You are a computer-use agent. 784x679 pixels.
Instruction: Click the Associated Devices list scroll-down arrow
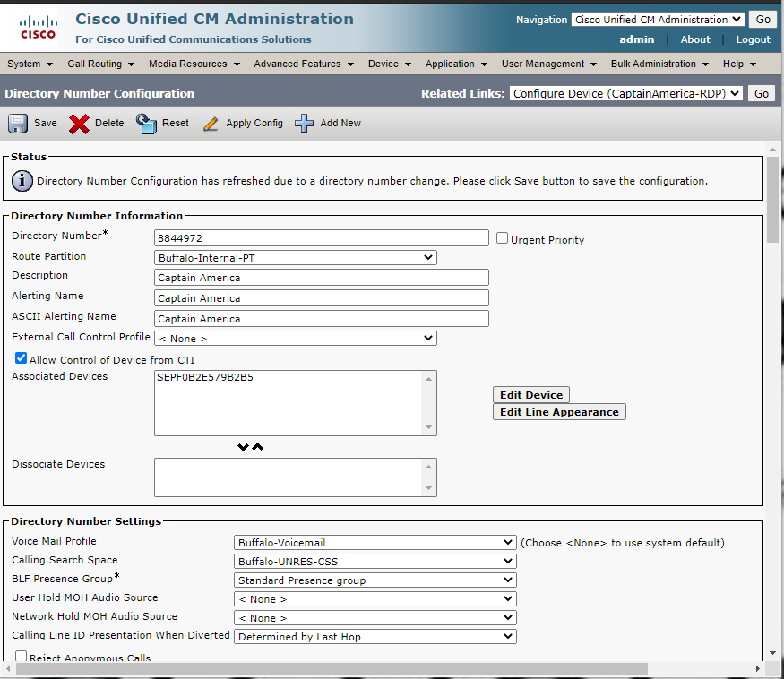(x=428, y=427)
